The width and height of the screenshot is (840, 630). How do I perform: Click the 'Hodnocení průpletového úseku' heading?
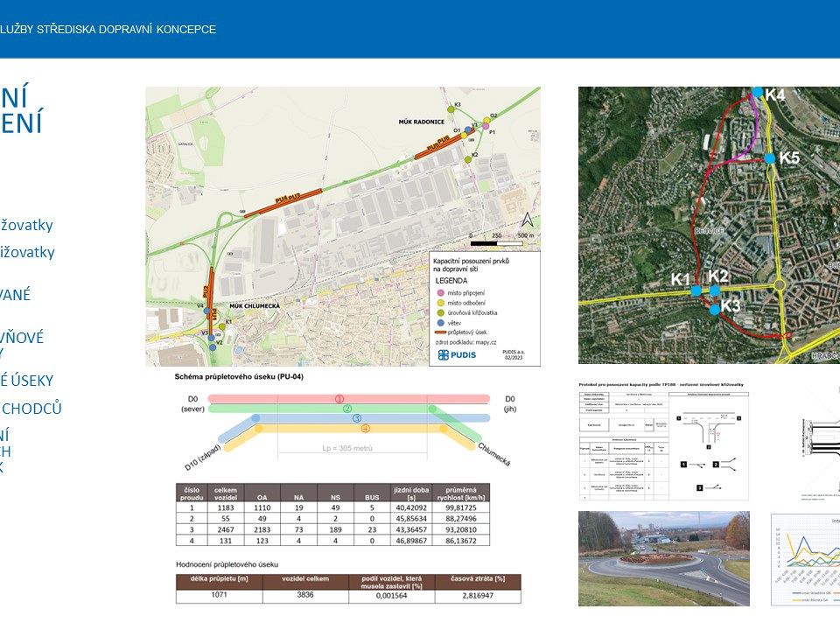pyautogui.click(x=227, y=564)
